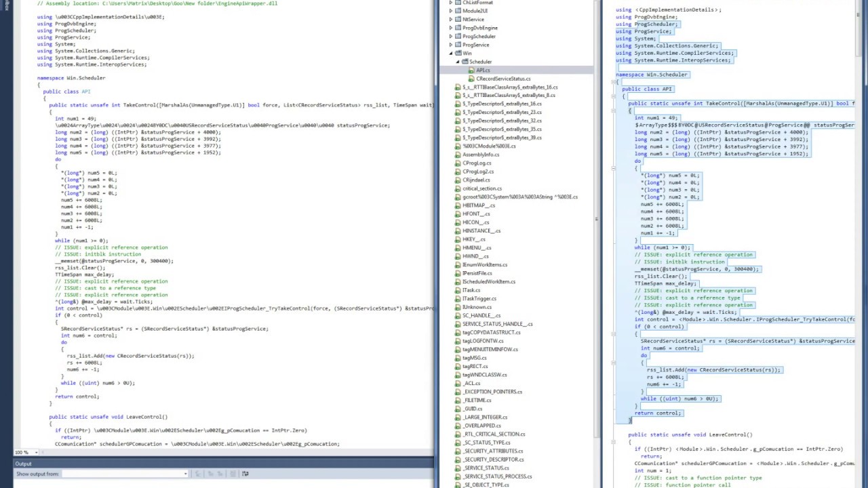This screenshot has height=488, width=868.
Task: Expand the NtService folder node
Action: tap(451, 20)
